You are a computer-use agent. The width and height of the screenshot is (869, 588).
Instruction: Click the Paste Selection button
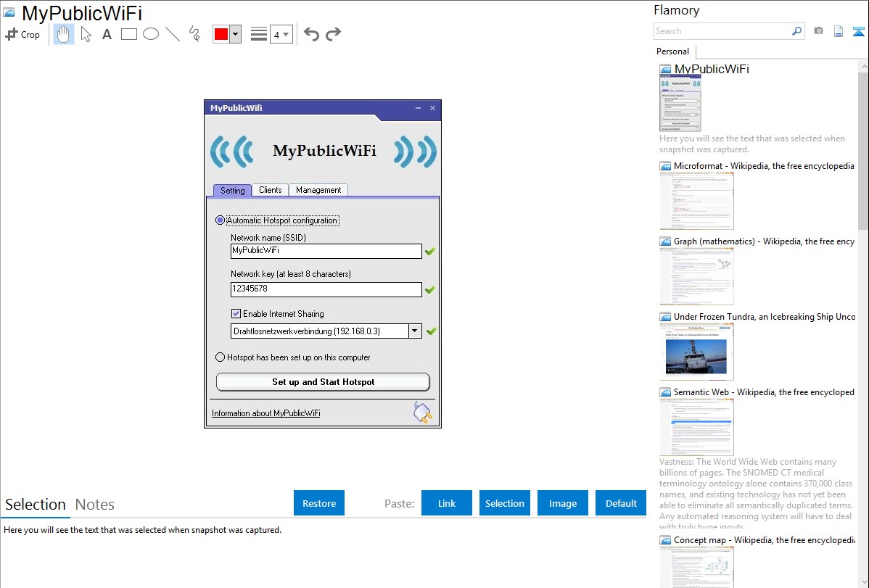(x=505, y=503)
